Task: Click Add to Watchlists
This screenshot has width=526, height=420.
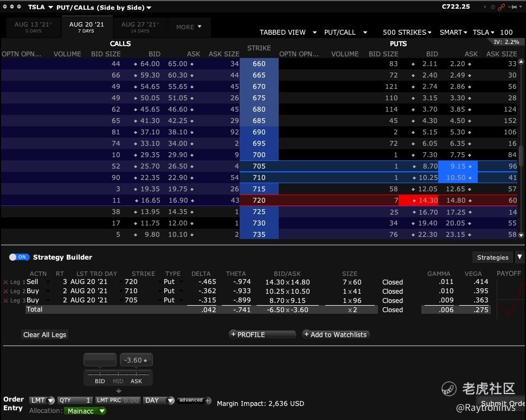Action: tap(336, 334)
